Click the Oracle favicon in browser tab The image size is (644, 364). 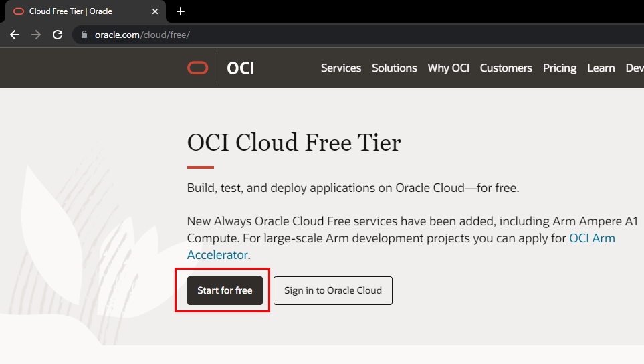[x=19, y=11]
